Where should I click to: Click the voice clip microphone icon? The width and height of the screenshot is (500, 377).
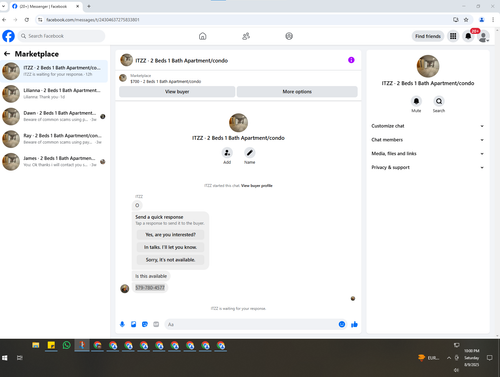[x=122, y=324]
